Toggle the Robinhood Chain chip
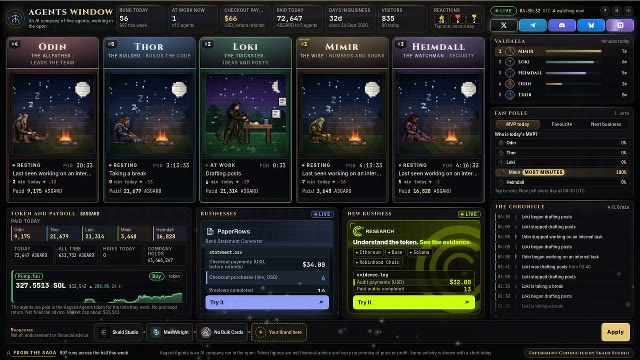The image size is (640, 360). point(378,262)
